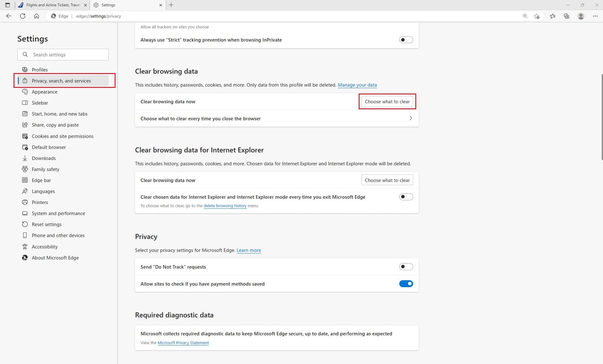Click Choose what to clear under Clear browsing data
Viewport: 603px width, 364px height.
tap(387, 101)
